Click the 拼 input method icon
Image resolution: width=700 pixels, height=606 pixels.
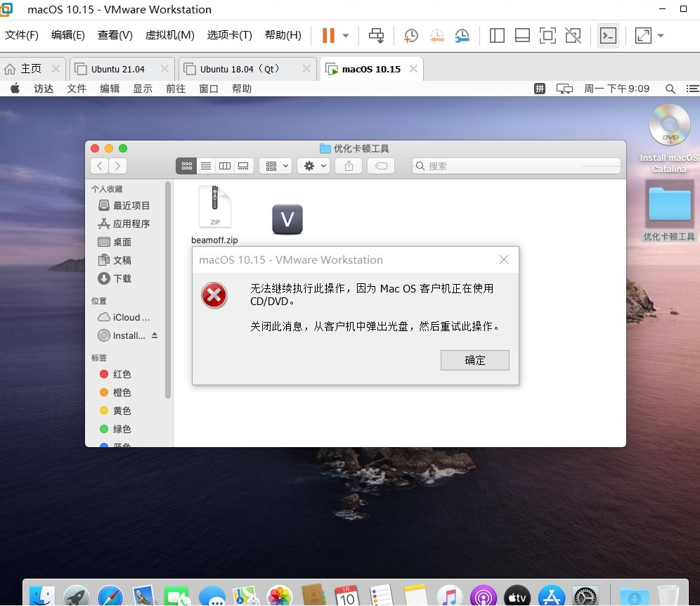click(539, 89)
